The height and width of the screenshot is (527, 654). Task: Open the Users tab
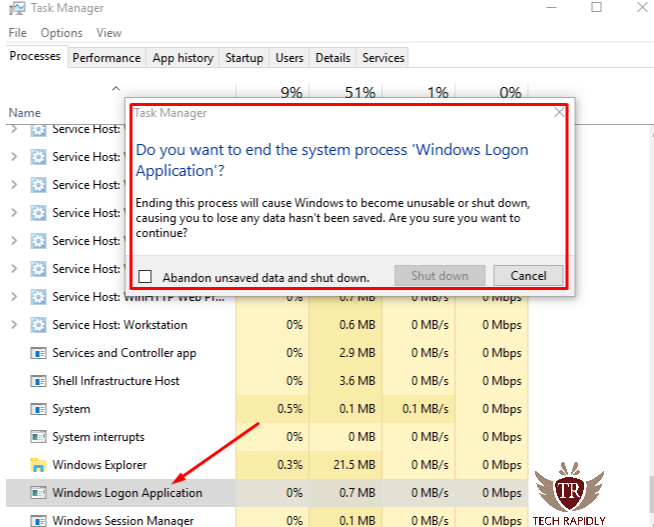pyautogui.click(x=289, y=58)
